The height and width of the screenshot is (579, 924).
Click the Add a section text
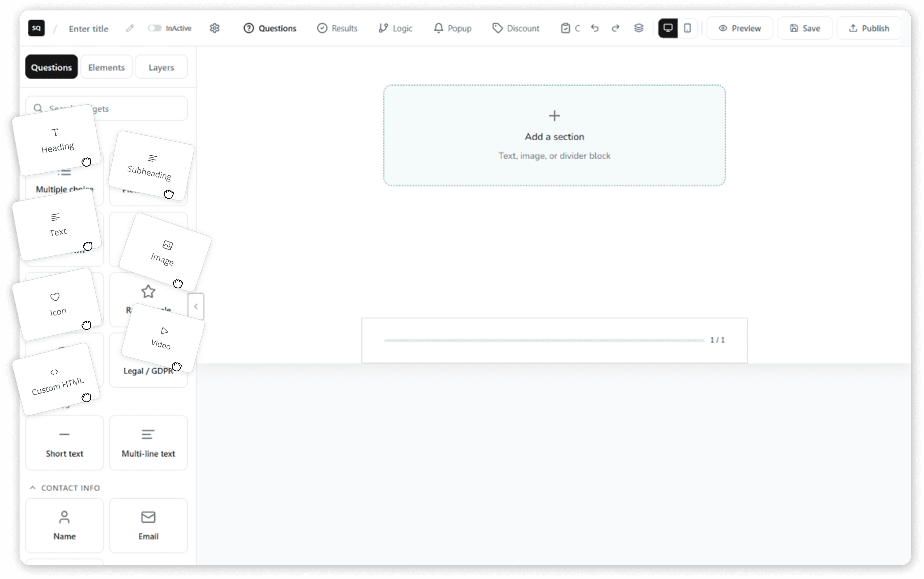[x=554, y=137]
